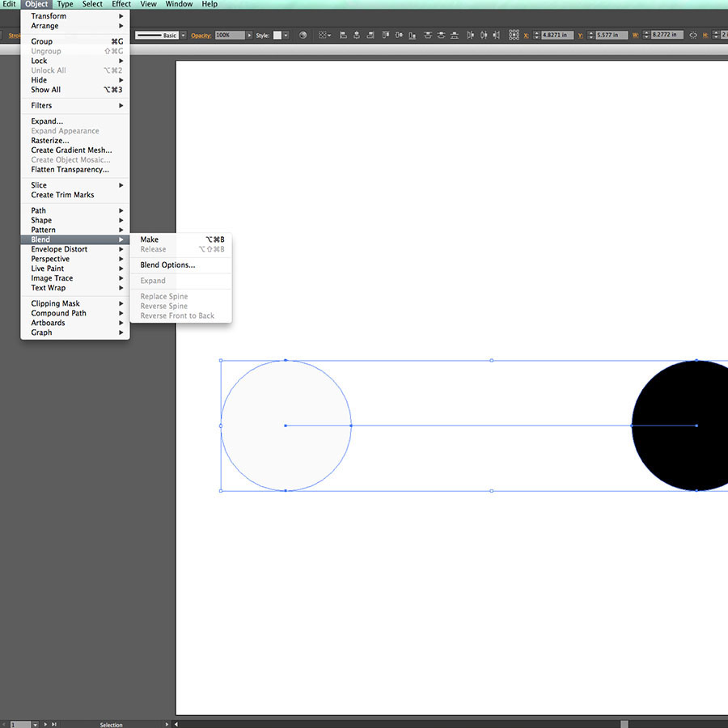Click Vertical Distribute Top icon
This screenshot has height=728, width=728.
[428, 35]
